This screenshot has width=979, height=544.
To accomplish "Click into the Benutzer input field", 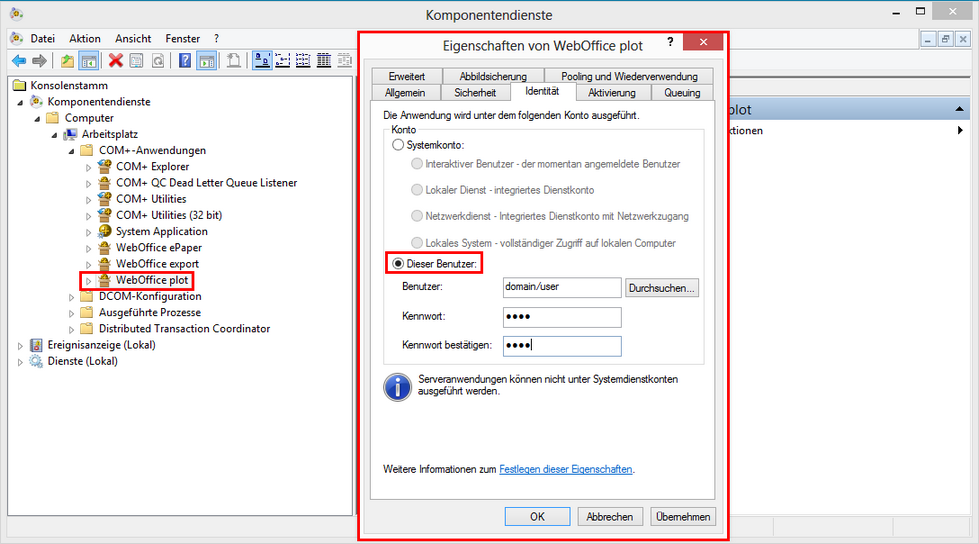I will click(x=562, y=287).
